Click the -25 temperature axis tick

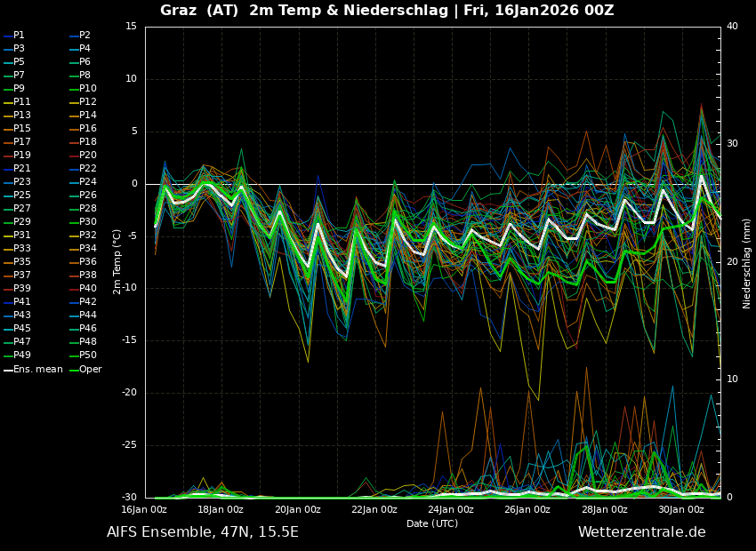click(130, 445)
